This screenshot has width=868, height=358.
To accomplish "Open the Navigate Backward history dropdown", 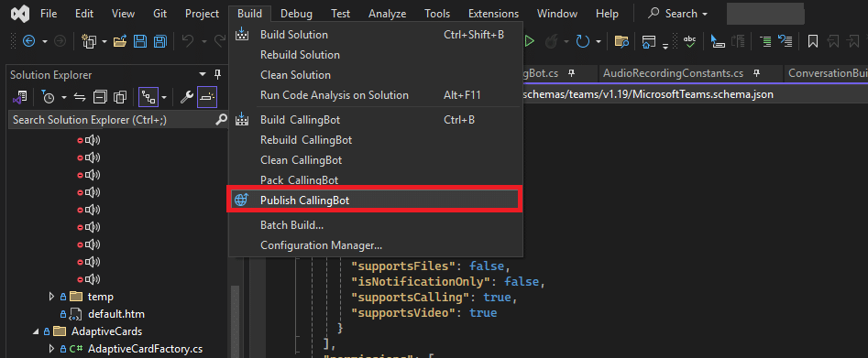I will (44, 41).
